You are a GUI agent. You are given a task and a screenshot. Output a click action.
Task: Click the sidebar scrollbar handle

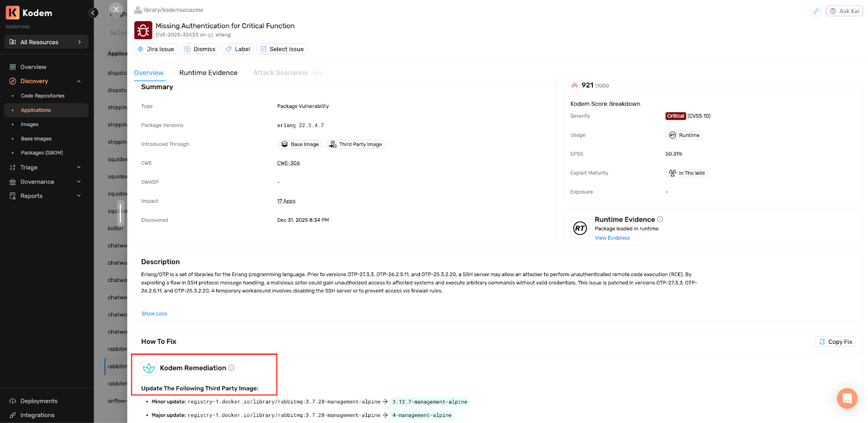(x=120, y=213)
